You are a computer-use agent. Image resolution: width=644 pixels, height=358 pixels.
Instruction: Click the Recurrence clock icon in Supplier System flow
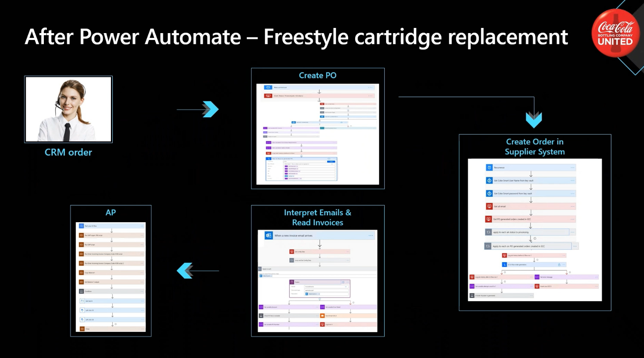coord(489,168)
